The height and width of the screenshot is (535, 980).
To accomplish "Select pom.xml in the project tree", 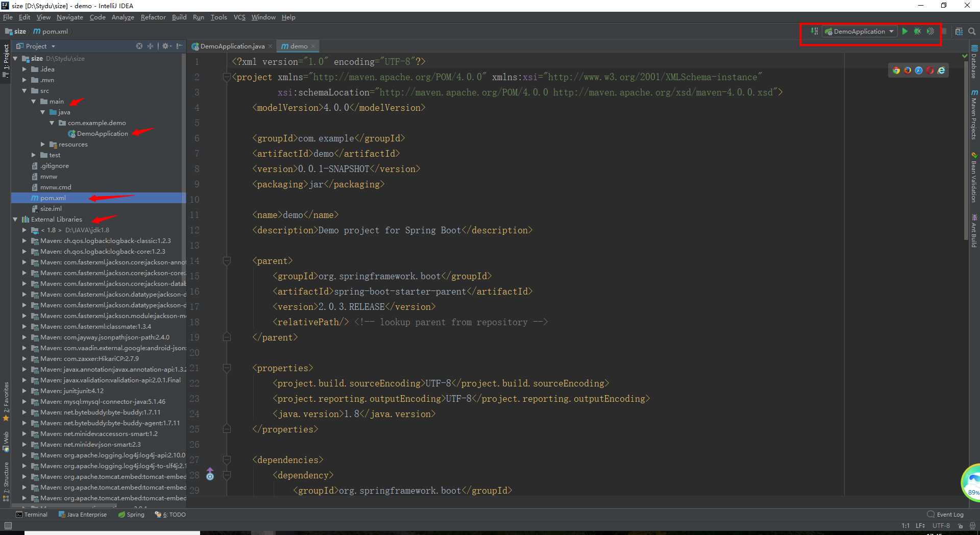I will click(99, 198).
